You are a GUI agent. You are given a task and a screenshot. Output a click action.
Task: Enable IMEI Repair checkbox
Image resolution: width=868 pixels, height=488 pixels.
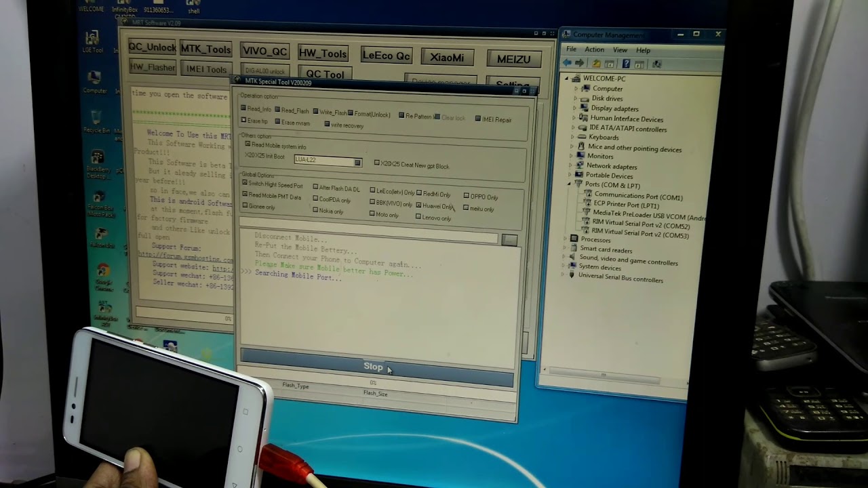click(477, 119)
